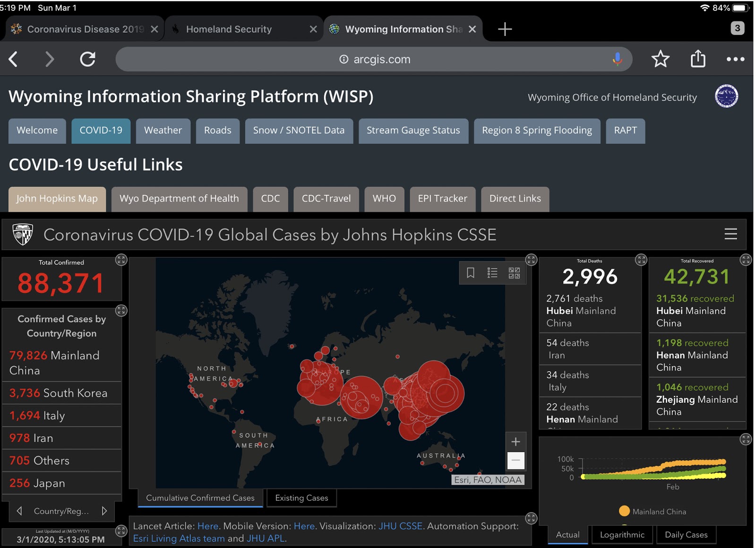This screenshot has width=756, height=548.
Task: Open the Lancet Article Here link
Action: pyautogui.click(x=208, y=526)
